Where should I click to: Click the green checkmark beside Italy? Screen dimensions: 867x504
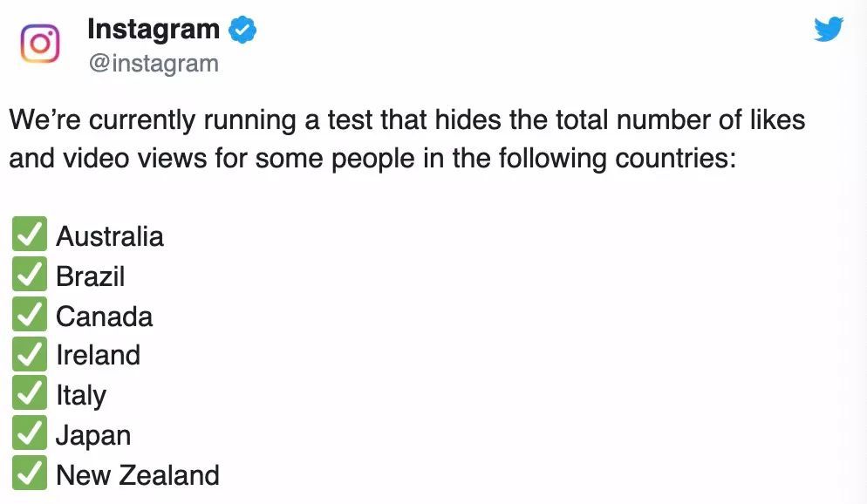point(29,393)
